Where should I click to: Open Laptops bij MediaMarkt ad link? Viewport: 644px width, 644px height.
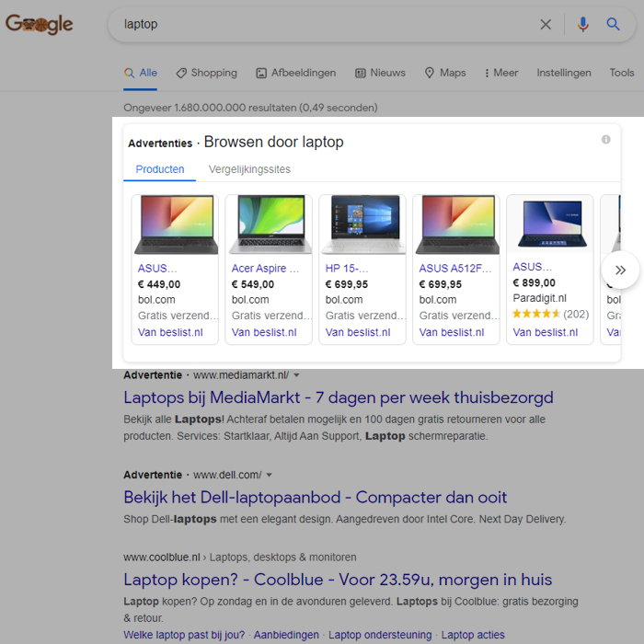(x=339, y=397)
